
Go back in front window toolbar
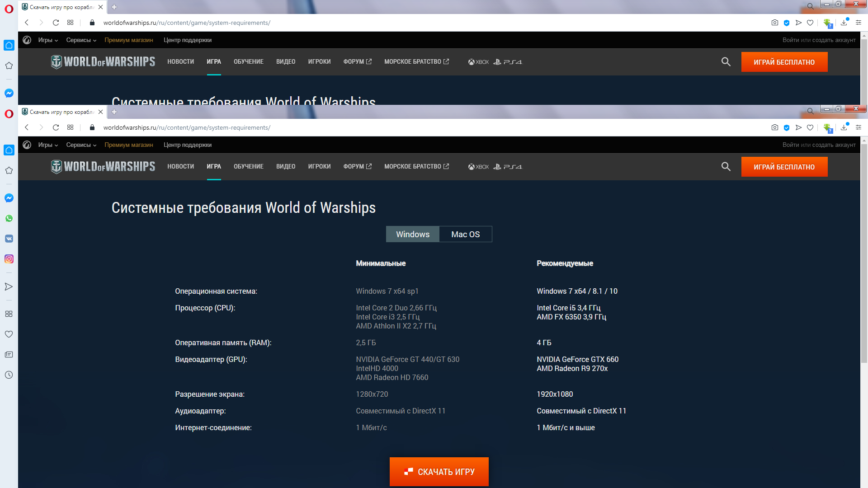coord(27,127)
